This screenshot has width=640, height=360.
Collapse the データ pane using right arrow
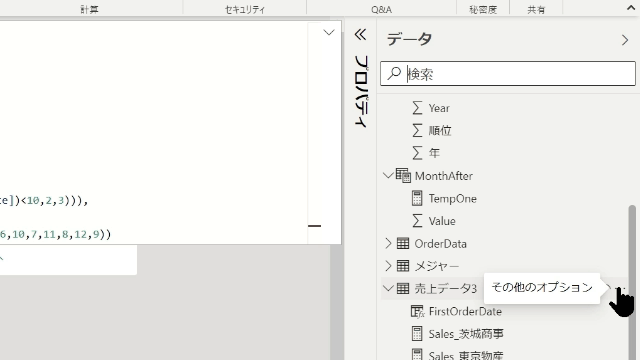624,40
